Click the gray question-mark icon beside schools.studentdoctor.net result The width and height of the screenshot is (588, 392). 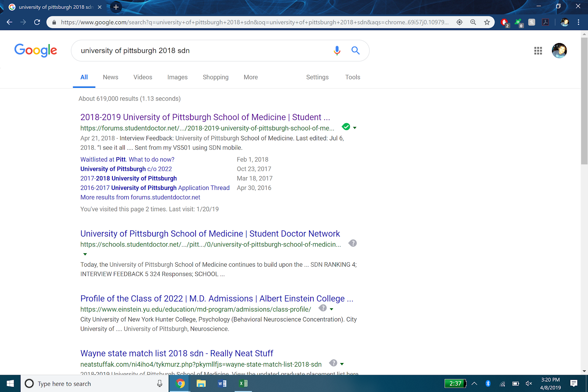click(x=352, y=243)
